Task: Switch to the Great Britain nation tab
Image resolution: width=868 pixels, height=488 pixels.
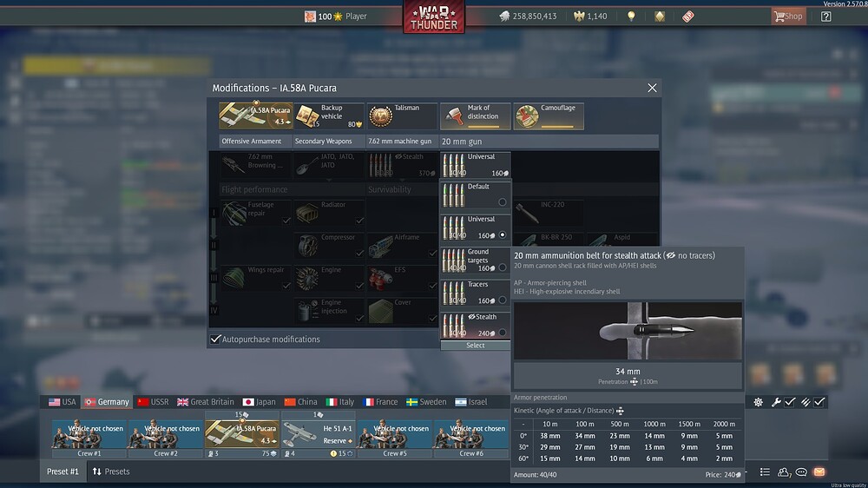Action: pyautogui.click(x=206, y=402)
